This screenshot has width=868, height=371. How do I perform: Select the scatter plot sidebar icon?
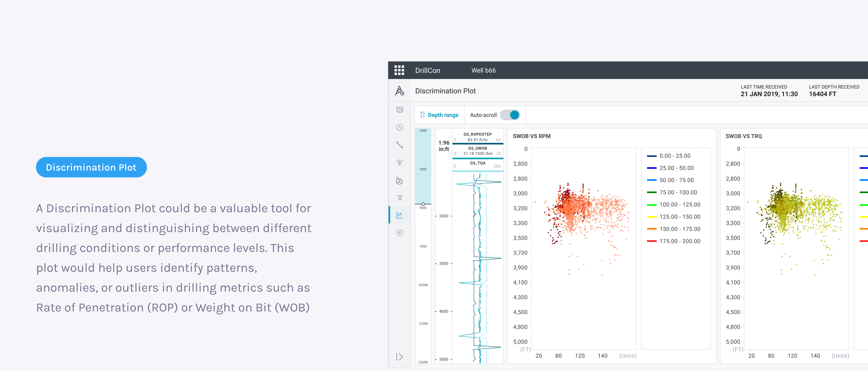pyautogui.click(x=399, y=215)
